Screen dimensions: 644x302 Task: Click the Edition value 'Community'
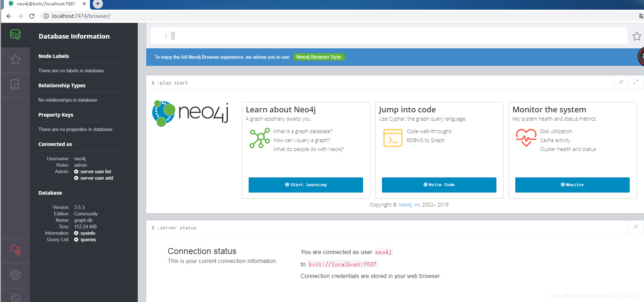pyautogui.click(x=86, y=214)
